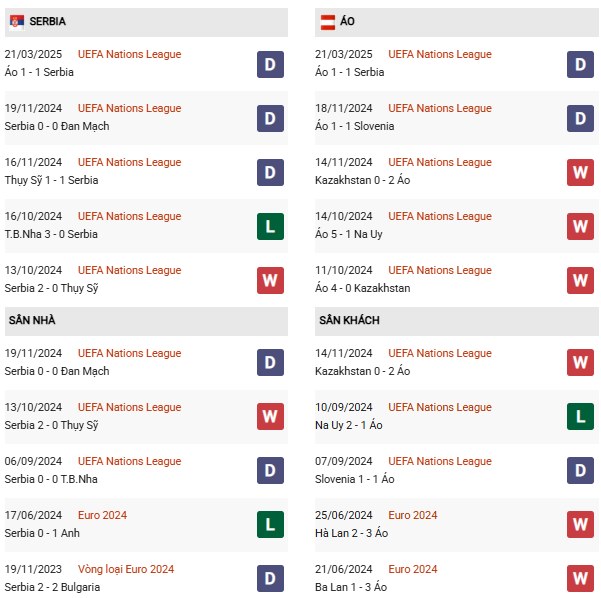Click the L badge for T.B.Nha 3 - 0 Serbia
The height and width of the screenshot is (598, 601).
[270, 226]
